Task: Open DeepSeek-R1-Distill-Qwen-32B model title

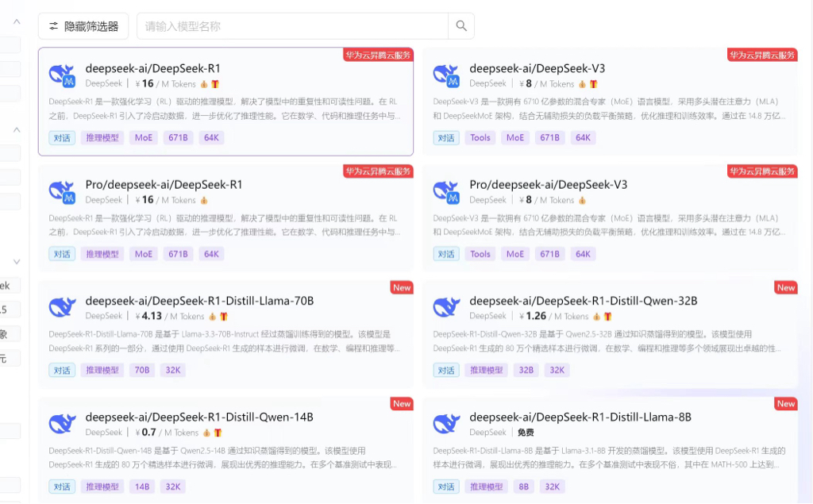Action: 584,301
